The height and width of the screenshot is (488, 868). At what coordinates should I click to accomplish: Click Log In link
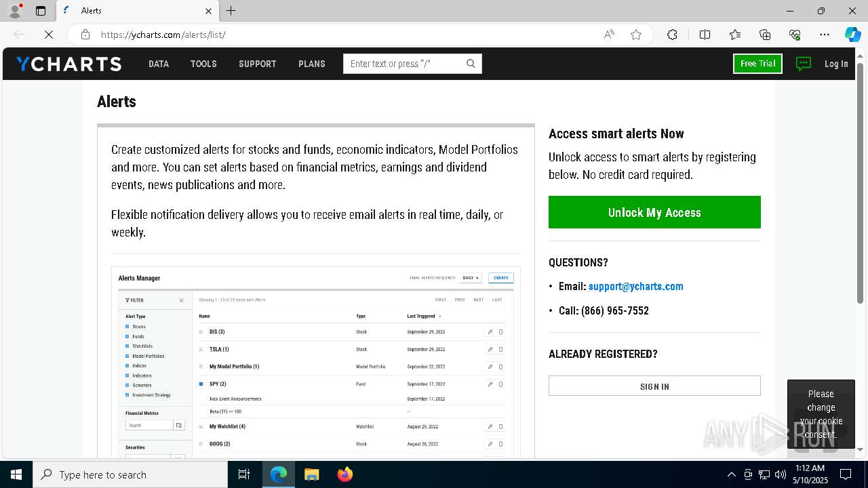[836, 64]
